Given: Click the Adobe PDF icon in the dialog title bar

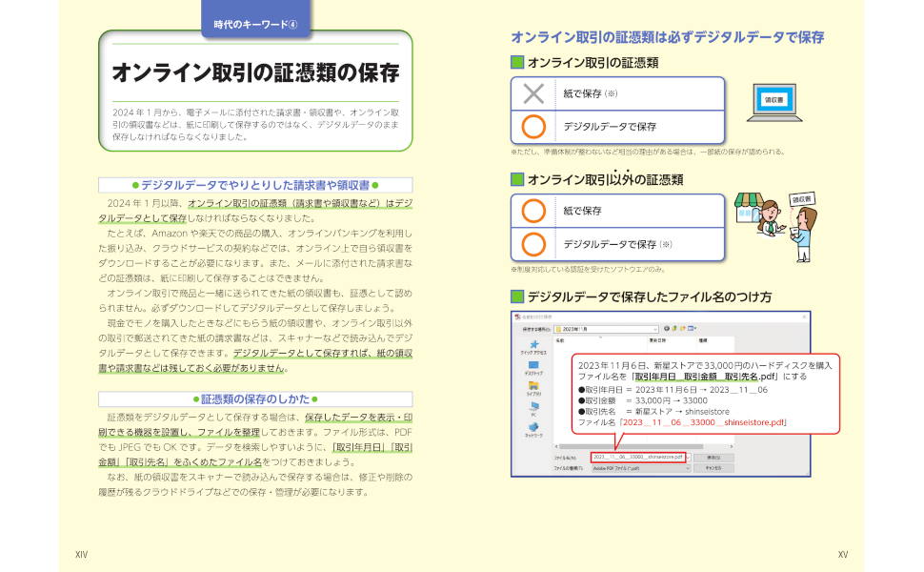Looking at the screenshot, I should (517, 317).
